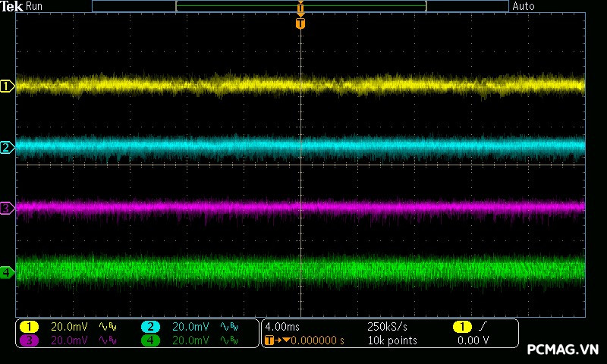Select the green channel 4 badge in readout

coord(151,340)
